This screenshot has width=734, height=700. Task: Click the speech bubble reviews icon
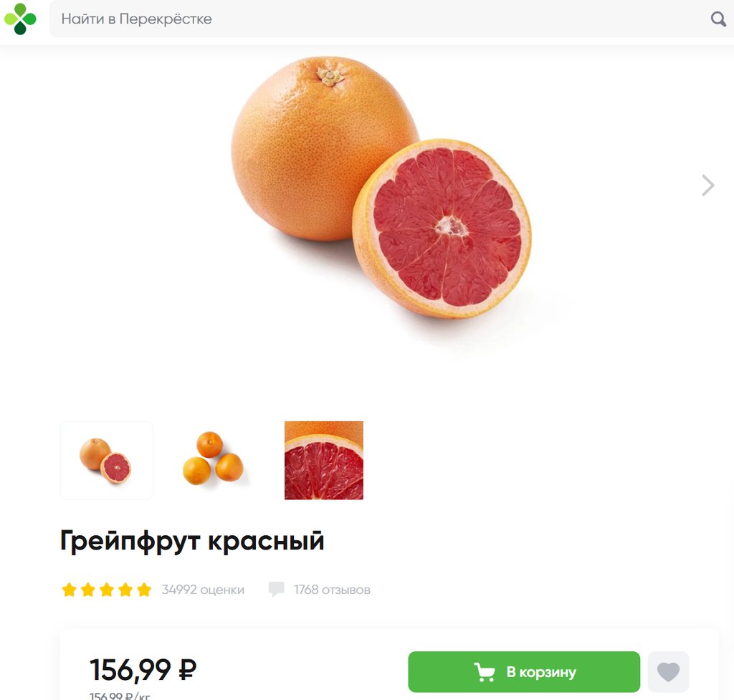[276, 589]
